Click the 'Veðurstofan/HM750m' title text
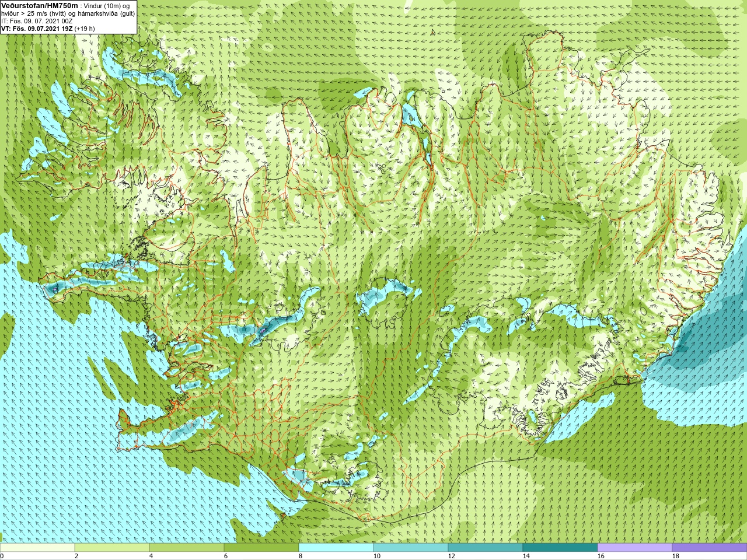The image size is (747, 560). [x=40, y=5]
